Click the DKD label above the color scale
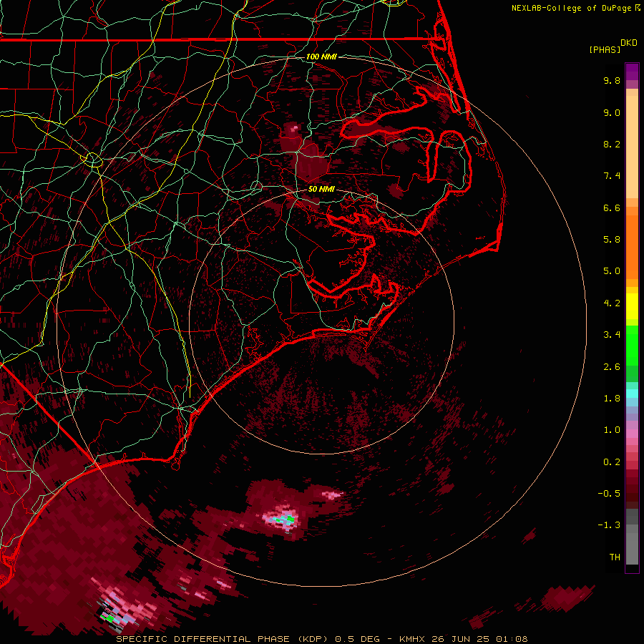The height and width of the screenshot is (644, 644). tap(628, 43)
